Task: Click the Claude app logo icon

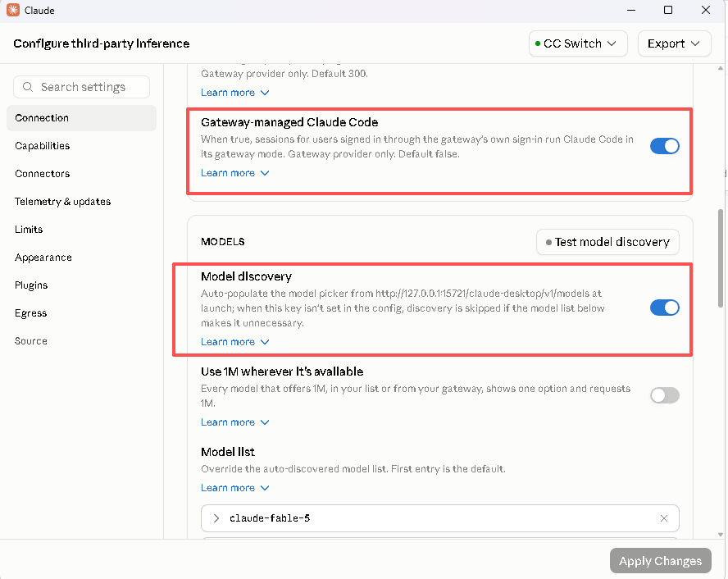Action: pos(13,10)
